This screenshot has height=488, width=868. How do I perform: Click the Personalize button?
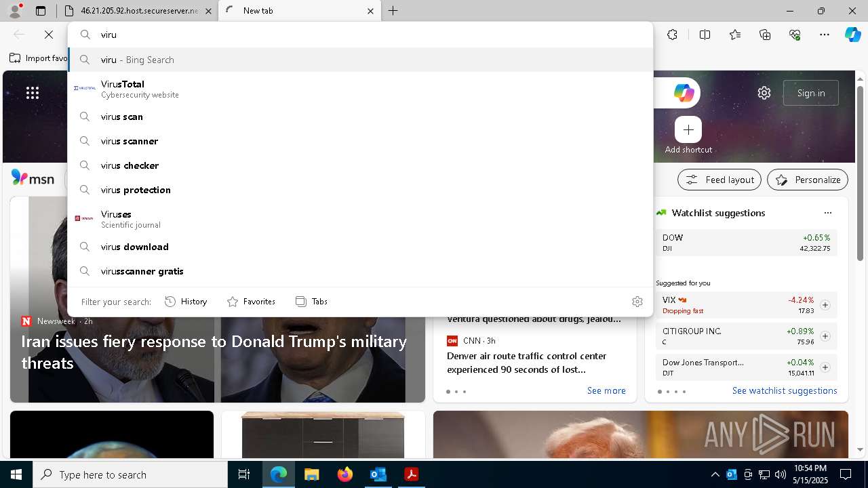point(808,180)
